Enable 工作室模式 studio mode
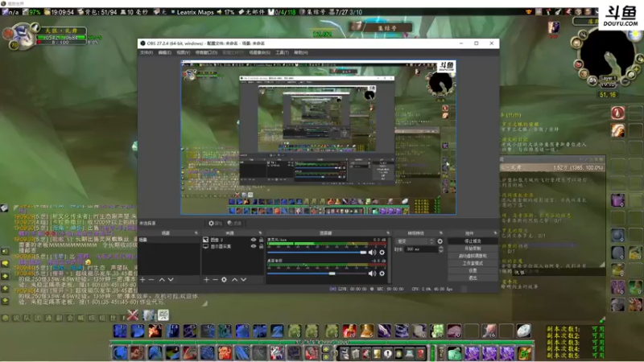Screen dimensions: 644x362 point(473,263)
